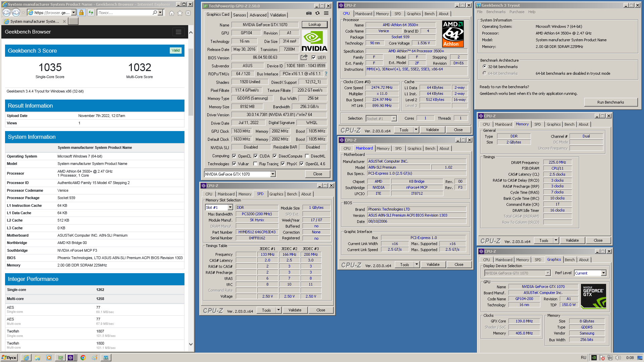The width and height of the screenshot is (644, 362).
Task: Click the refresh/compatibility icon in IE
Action: [91, 12]
